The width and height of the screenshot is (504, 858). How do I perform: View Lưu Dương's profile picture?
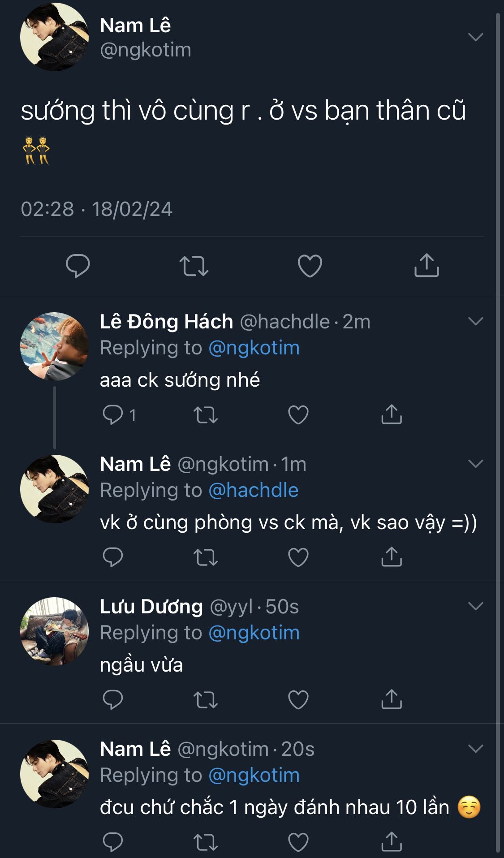click(54, 631)
